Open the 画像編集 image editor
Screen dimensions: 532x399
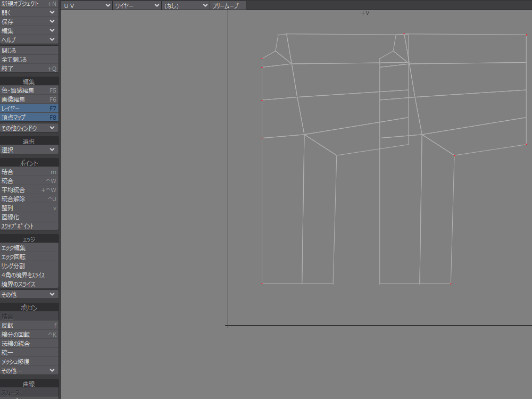[x=29, y=99]
